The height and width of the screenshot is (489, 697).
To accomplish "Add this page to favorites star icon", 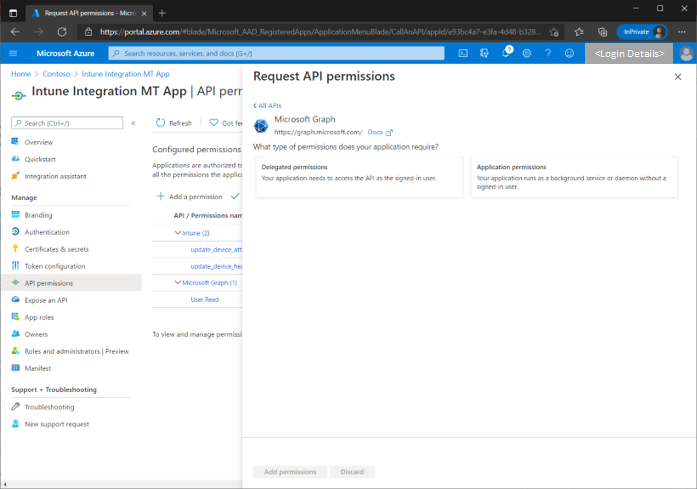I will click(554, 32).
